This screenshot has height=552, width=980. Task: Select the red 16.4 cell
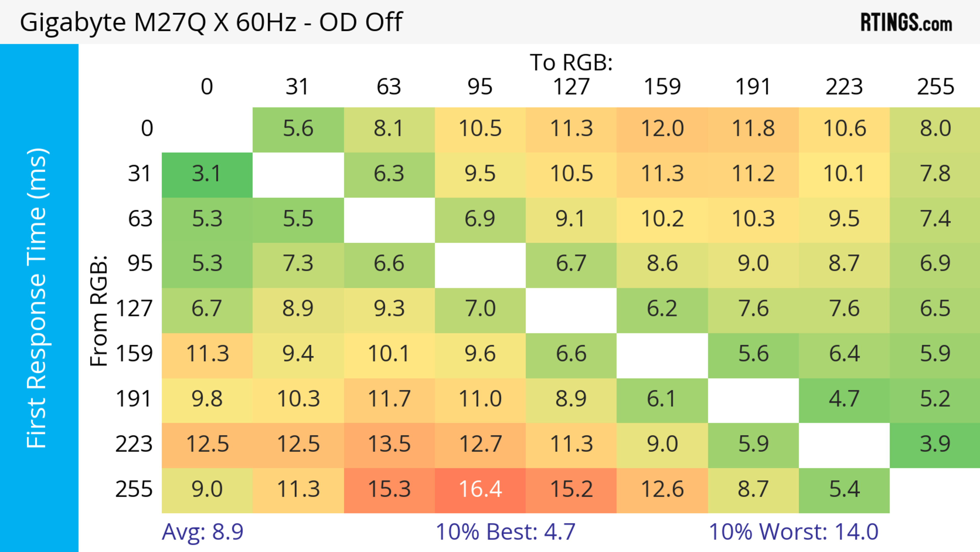pos(480,489)
